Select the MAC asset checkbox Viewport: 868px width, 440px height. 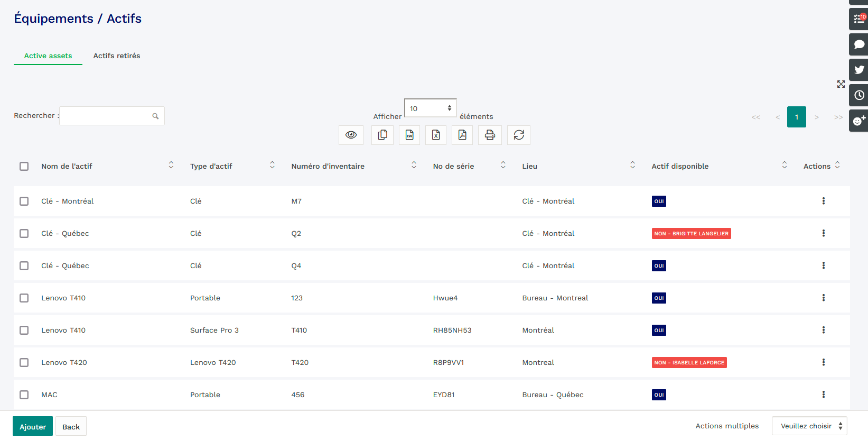coord(24,395)
